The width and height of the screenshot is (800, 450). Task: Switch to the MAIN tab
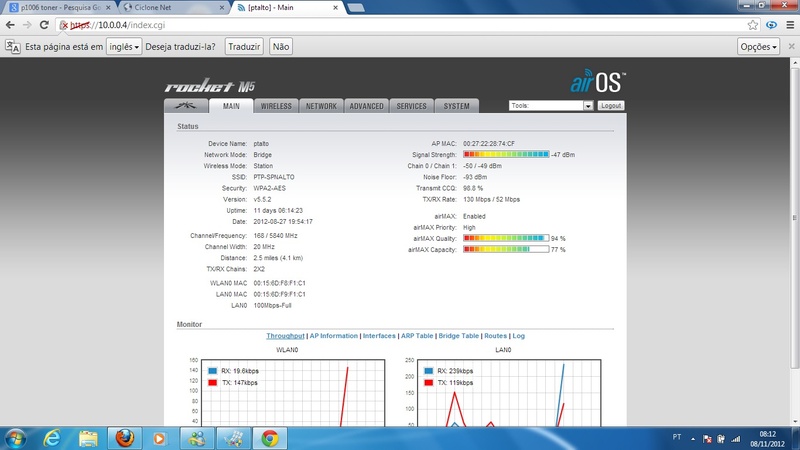(231, 106)
